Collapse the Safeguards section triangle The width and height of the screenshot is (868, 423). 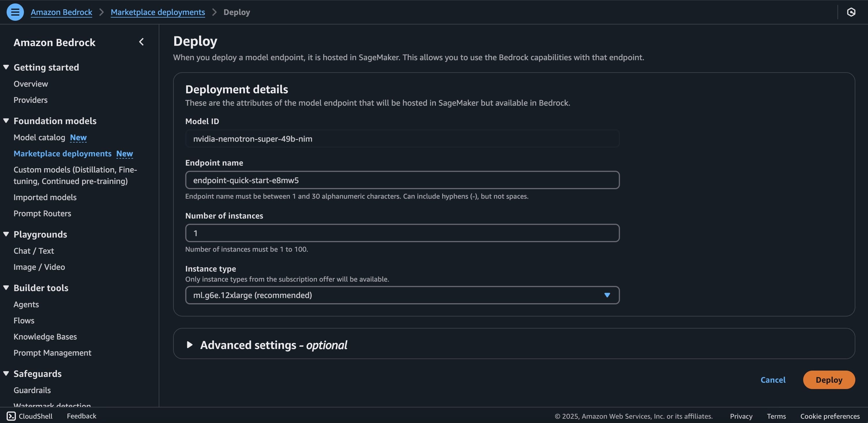click(x=6, y=373)
